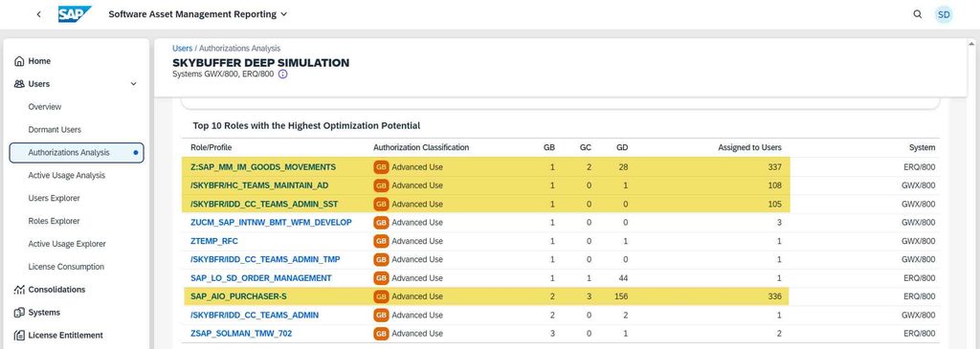Click GB badge in ZSAP_SOLMAN_TMW_702 row

[x=381, y=334]
